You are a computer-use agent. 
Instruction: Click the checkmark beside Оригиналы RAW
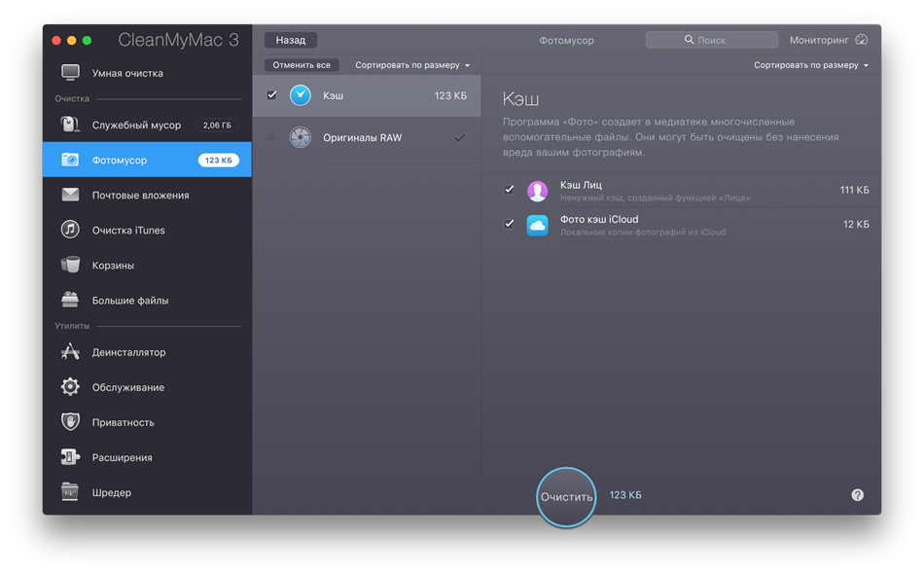pyautogui.click(x=460, y=138)
